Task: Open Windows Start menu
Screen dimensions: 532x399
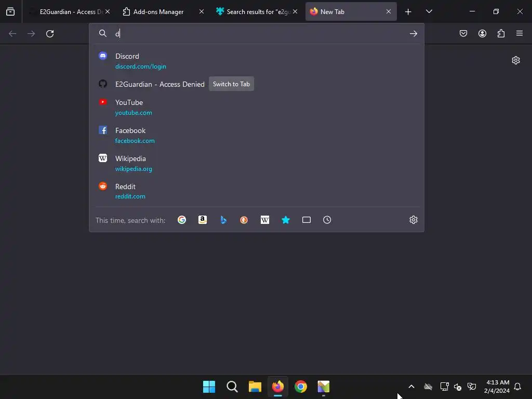Action: click(209, 387)
